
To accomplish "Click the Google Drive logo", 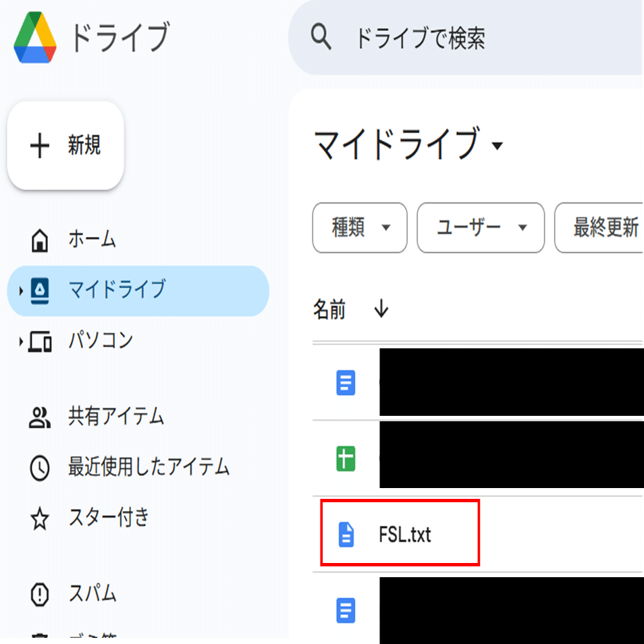I will [34, 38].
